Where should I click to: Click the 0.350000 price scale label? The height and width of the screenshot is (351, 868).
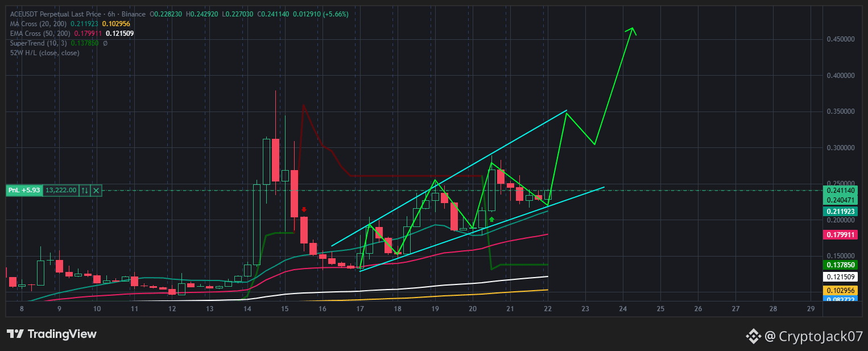[841, 112]
